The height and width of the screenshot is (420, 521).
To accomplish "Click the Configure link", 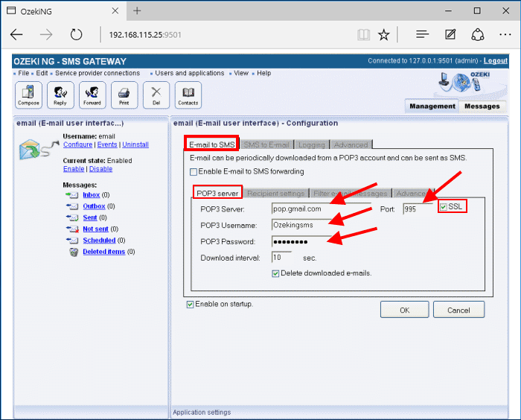I will pos(77,144).
